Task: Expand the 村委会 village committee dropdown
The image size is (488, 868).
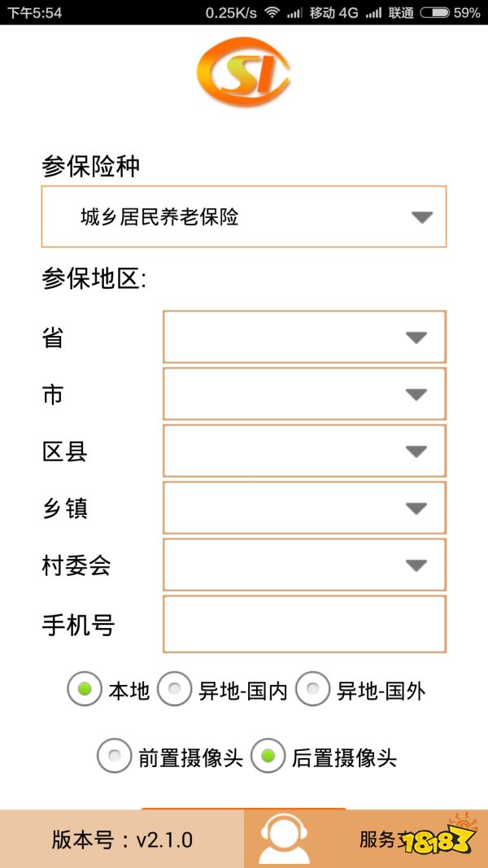Action: pyautogui.click(x=304, y=565)
